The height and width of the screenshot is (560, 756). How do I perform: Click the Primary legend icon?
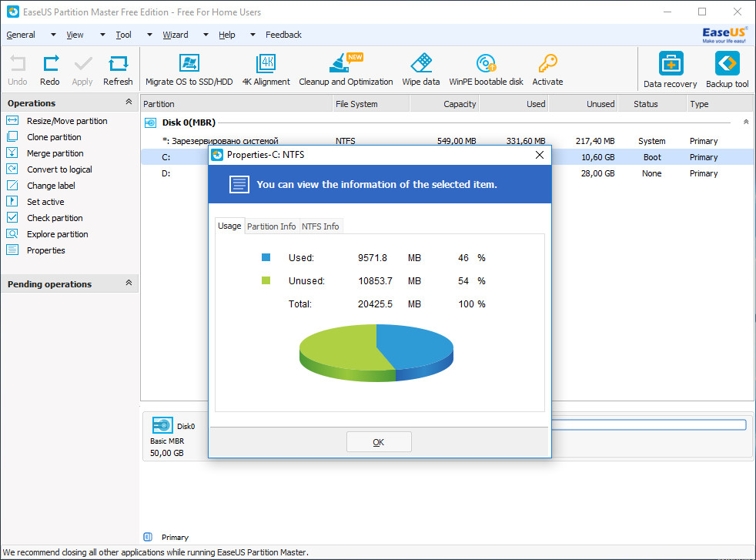click(x=148, y=537)
